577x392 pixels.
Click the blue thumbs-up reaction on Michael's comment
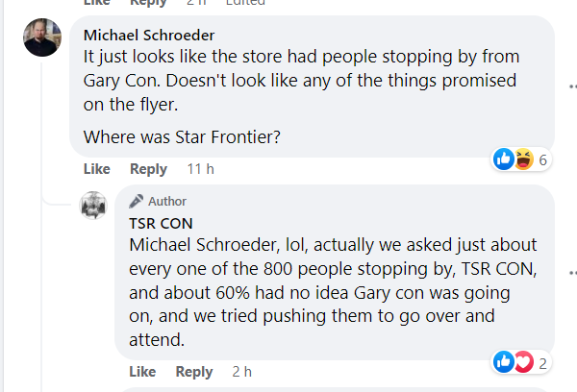coord(504,159)
